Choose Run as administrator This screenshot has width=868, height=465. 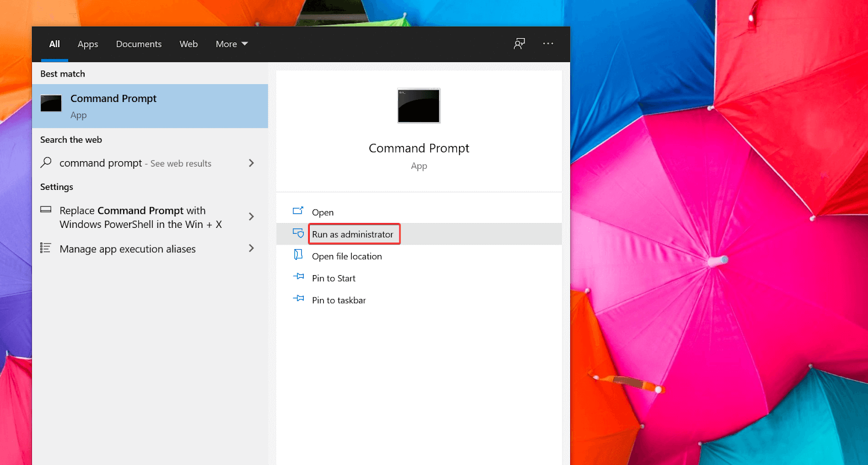click(x=419, y=234)
